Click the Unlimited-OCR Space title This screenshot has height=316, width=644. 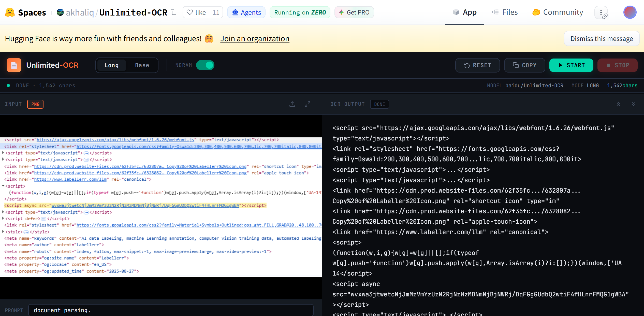point(133,12)
